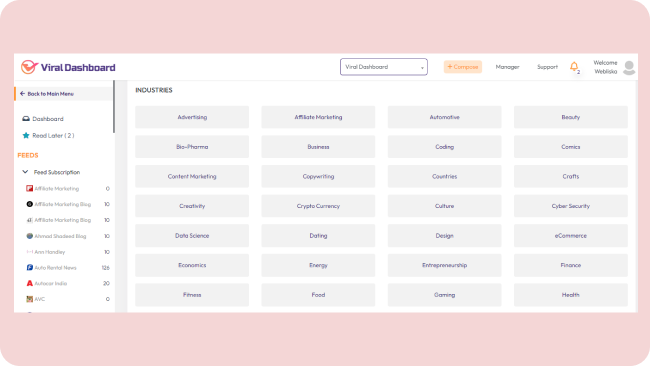The width and height of the screenshot is (650, 366).
Task: Click the Read Later star icon
Action: (x=26, y=136)
